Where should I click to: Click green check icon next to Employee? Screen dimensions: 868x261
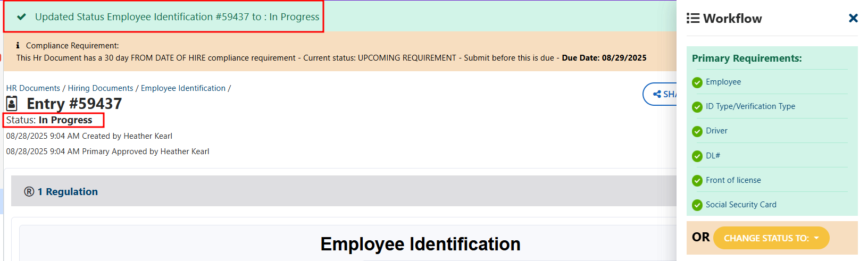(x=697, y=82)
